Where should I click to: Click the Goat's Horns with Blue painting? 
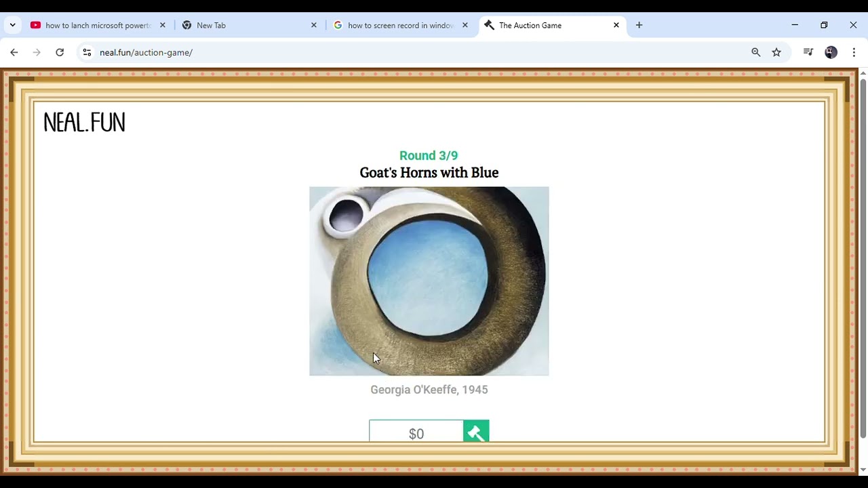[429, 281]
